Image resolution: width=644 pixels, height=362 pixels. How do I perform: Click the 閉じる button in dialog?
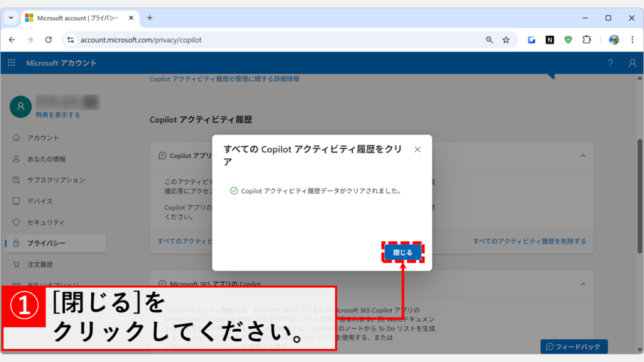[402, 253]
